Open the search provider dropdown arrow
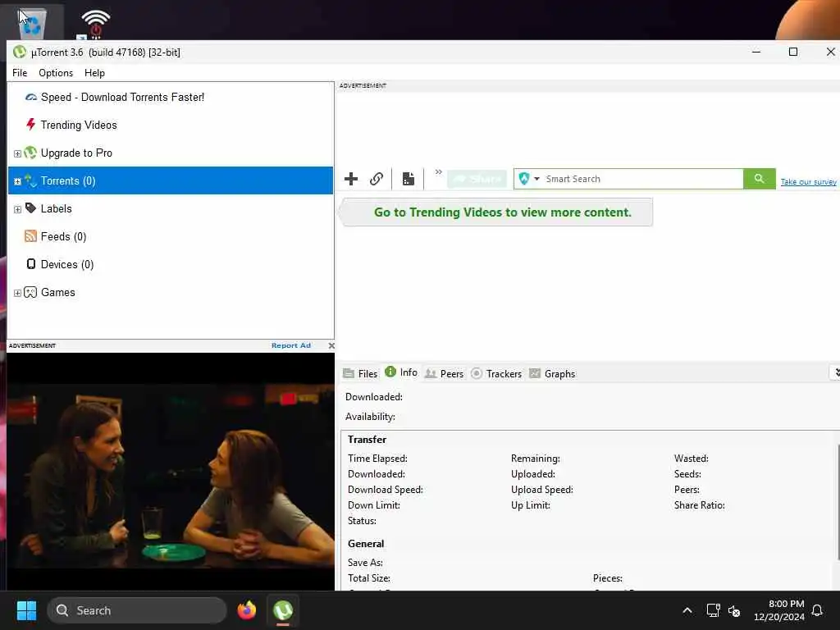Viewport: 840px width, 630px height. pos(536,179)
